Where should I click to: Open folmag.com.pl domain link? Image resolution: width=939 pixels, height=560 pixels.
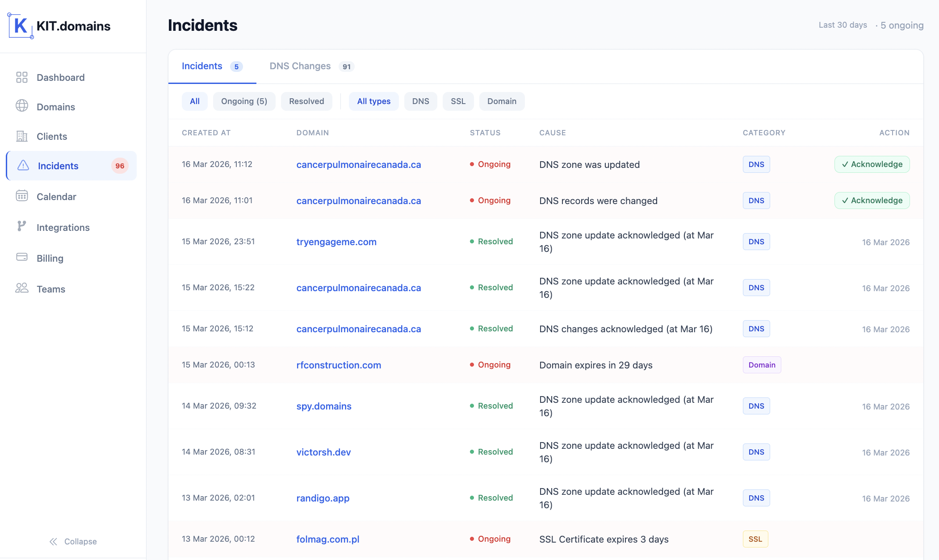tap(328, 539)
